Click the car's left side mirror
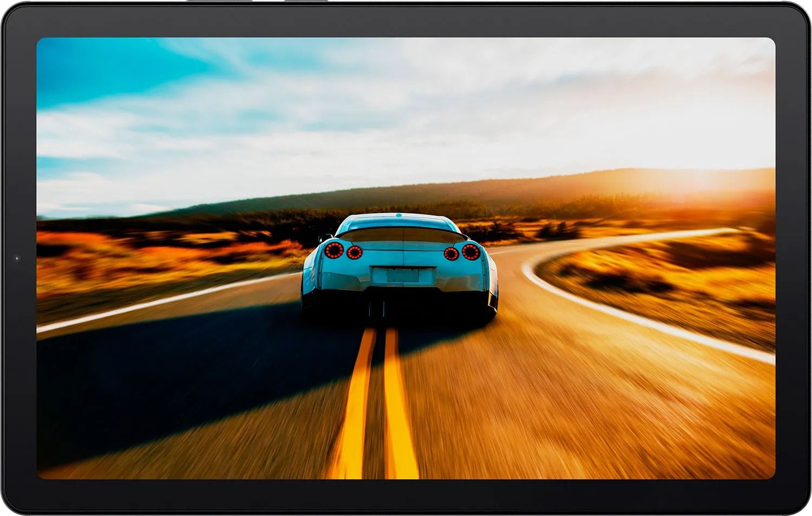Viewport: 812px width, 516px height. [325, 237]
